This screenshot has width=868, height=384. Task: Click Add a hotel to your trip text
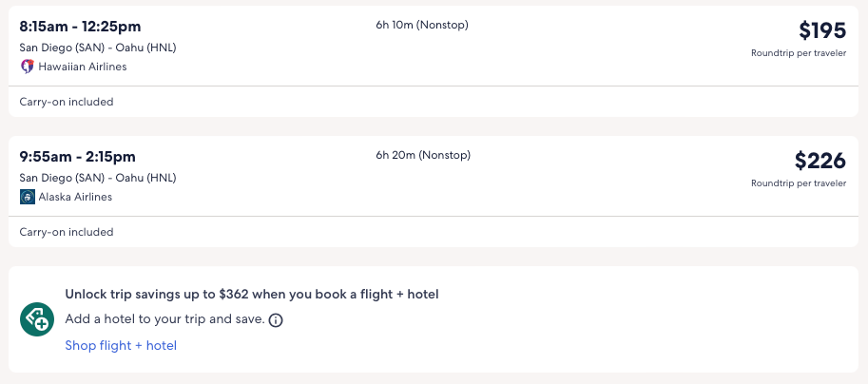[x=164, y=319]
